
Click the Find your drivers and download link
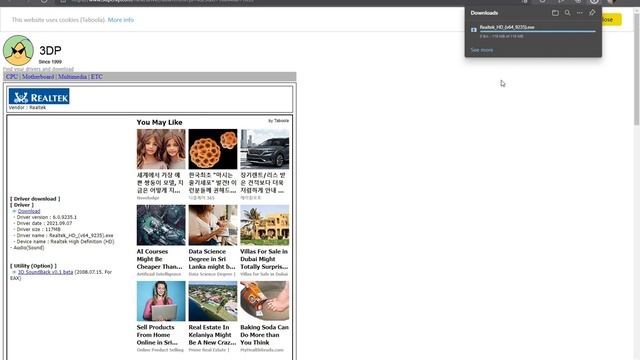(38, 69)
